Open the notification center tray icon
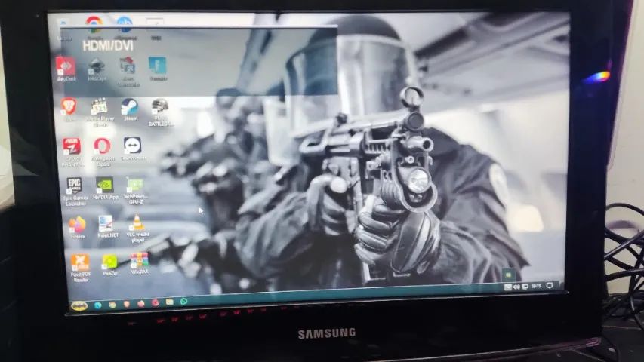 (550, 285)
